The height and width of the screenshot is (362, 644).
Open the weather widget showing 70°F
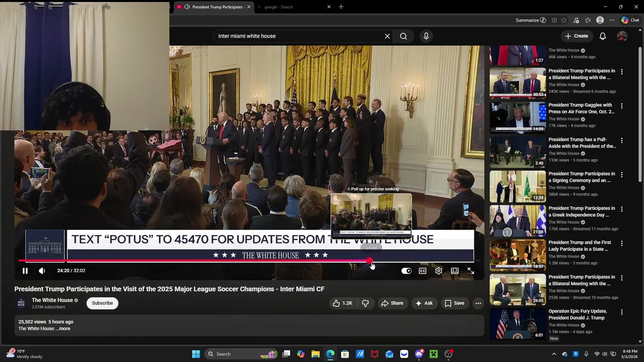point(24,354)
